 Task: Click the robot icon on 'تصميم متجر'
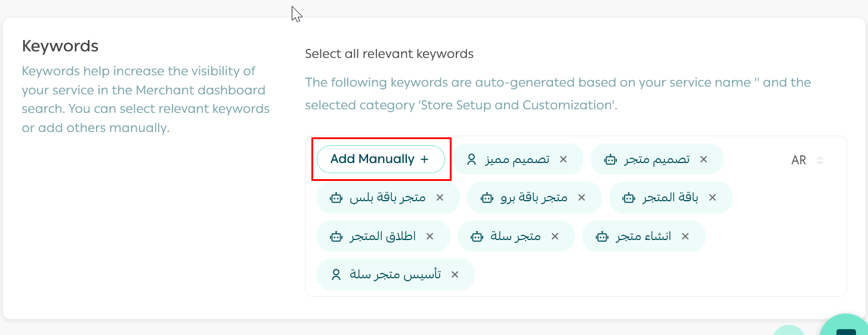610,159
